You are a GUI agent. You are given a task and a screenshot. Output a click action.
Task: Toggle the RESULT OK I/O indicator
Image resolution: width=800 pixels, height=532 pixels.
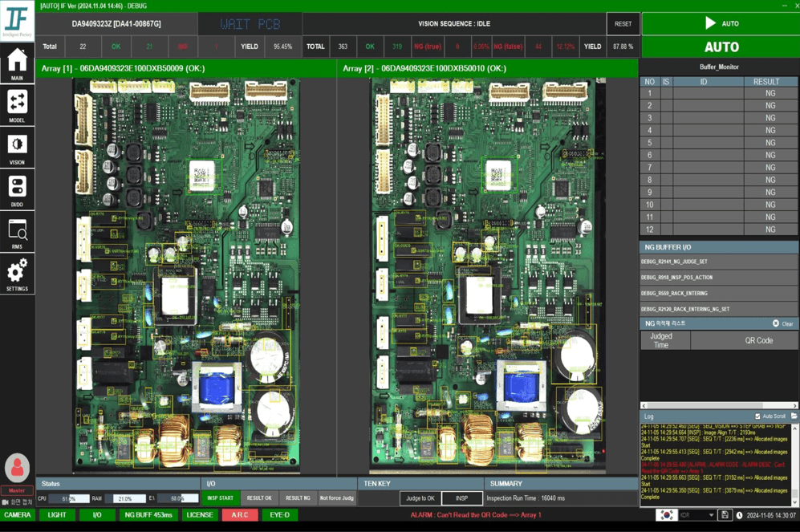tap(259, 497)
